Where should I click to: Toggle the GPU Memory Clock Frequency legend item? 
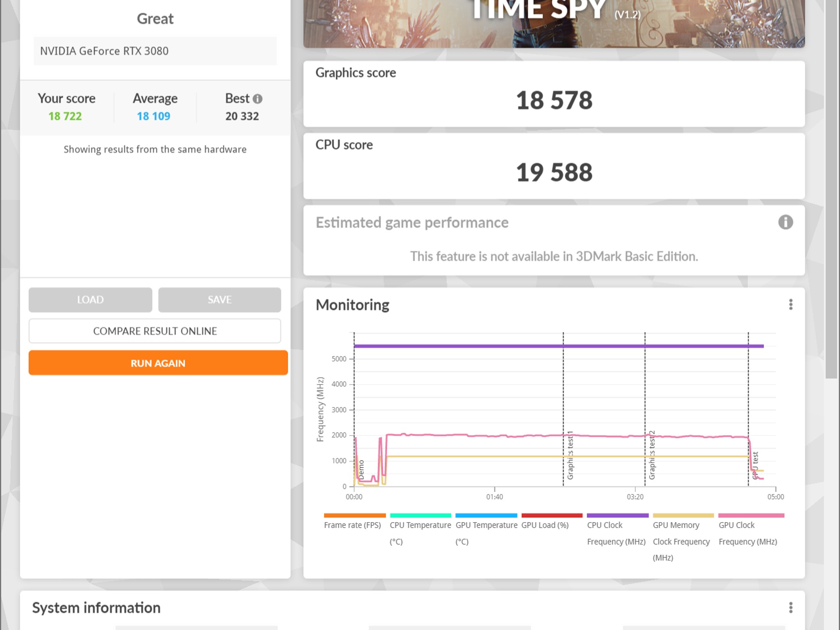pos(683,538)
